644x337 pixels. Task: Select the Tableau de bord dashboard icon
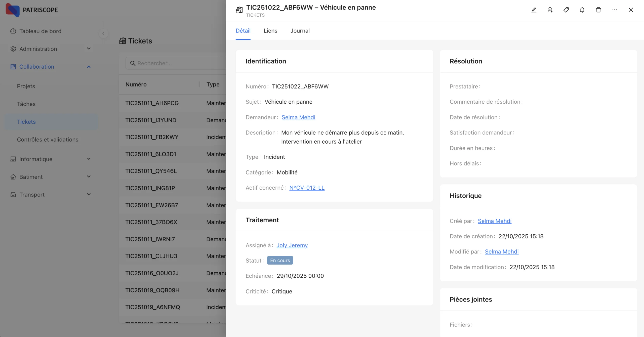click(13, 31)
